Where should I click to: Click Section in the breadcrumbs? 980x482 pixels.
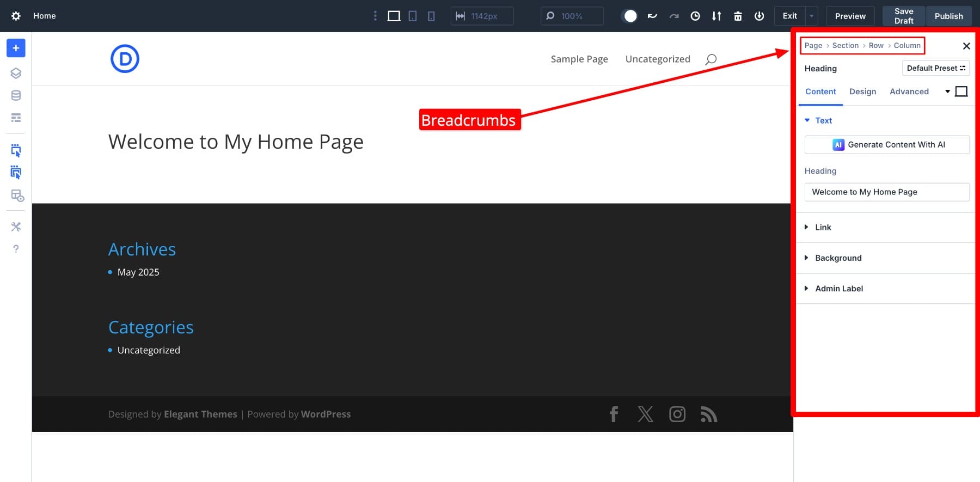tap(846, 46)
